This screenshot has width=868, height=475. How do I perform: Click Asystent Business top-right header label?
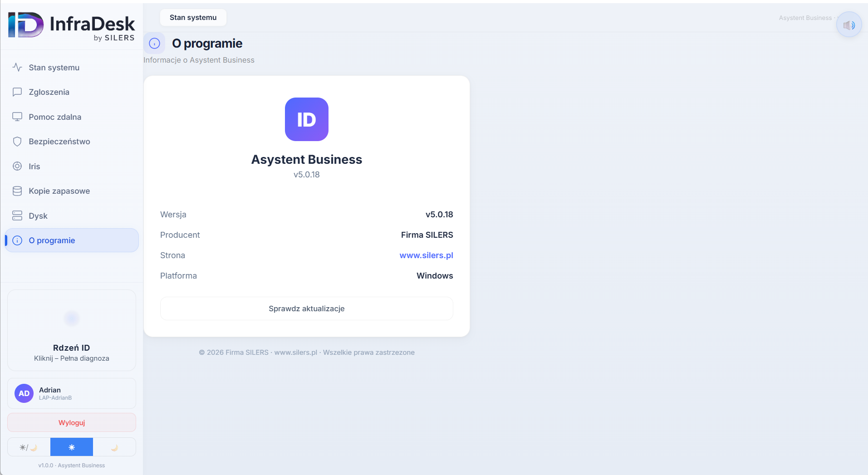tap(805, 18)
